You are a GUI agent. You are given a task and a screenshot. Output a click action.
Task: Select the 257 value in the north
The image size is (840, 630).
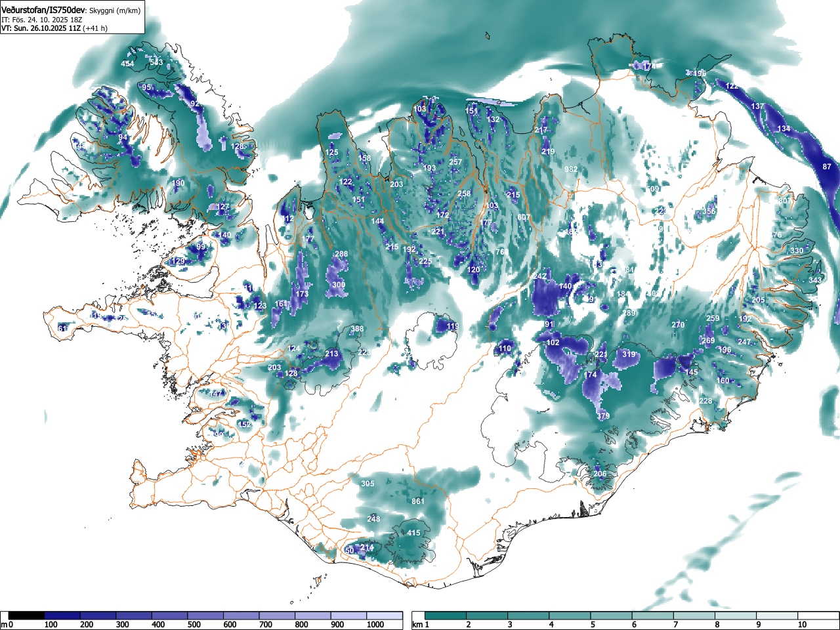tap(455, 162)
